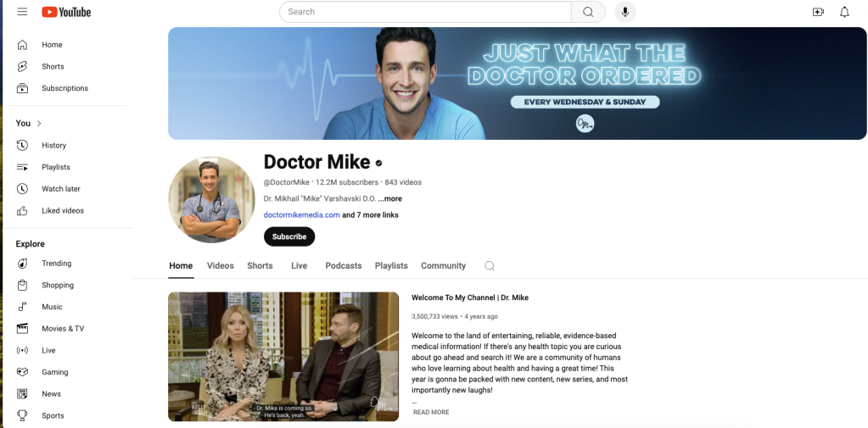
Task: Switch to the Home channel tab
Action: click(x=181, y=266)
